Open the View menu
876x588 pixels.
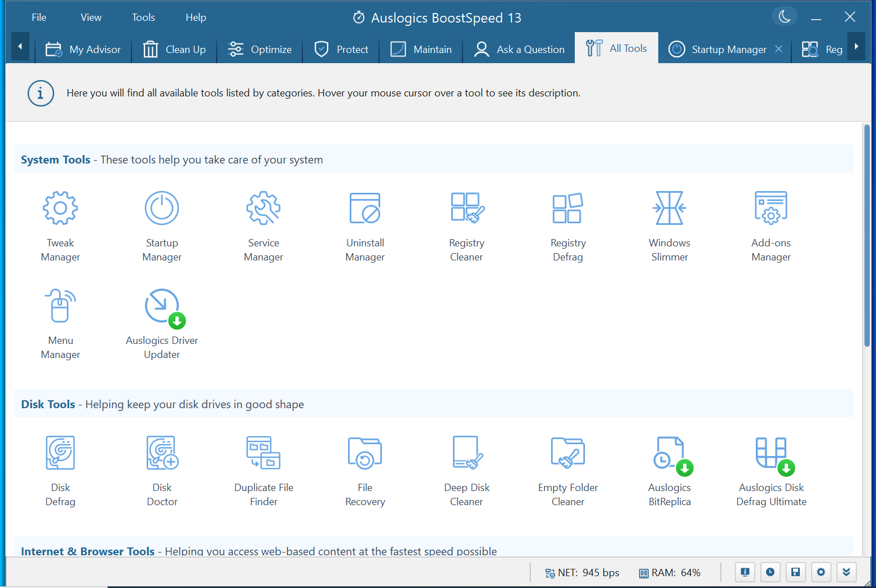91,17
